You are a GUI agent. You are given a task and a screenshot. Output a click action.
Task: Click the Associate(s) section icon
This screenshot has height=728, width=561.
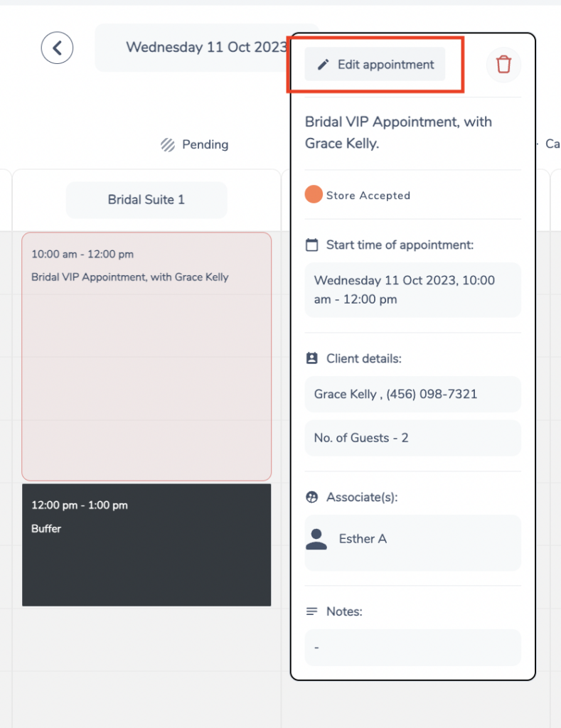(312, 497)
